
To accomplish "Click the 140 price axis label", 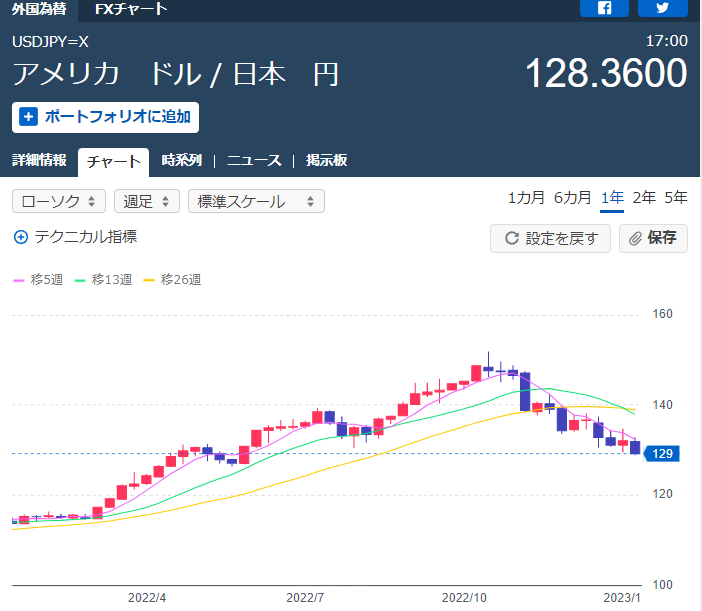I will 662,405.
